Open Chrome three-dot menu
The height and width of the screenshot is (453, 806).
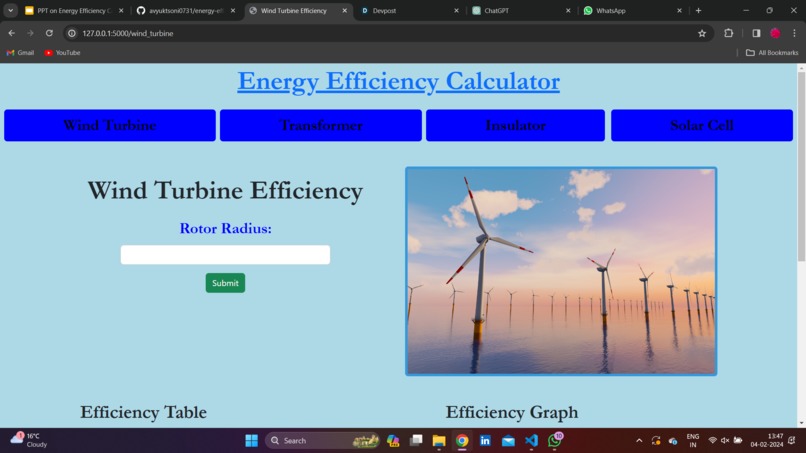[794, 33]
